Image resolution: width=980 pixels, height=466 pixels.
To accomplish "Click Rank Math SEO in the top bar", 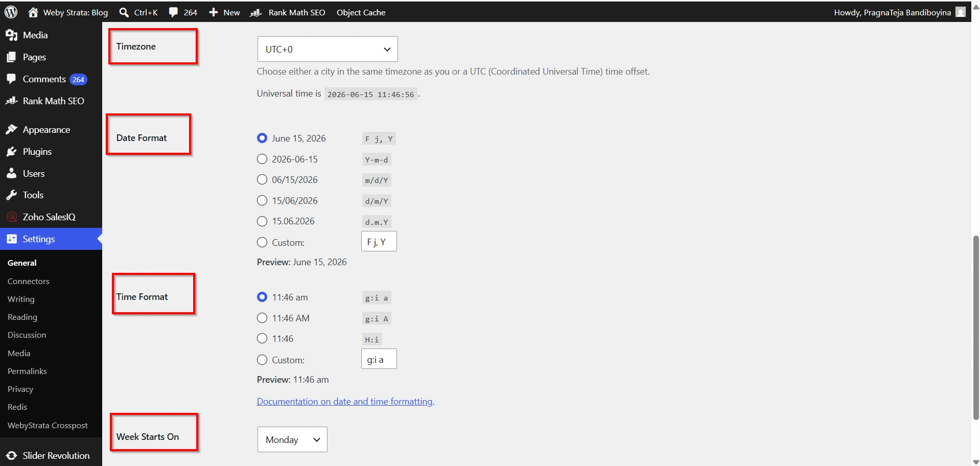I will point(297,12).
